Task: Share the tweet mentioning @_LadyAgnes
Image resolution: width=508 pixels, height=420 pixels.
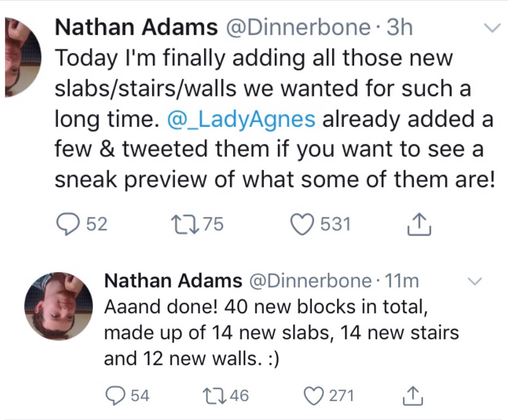Action: coord(420,224)
